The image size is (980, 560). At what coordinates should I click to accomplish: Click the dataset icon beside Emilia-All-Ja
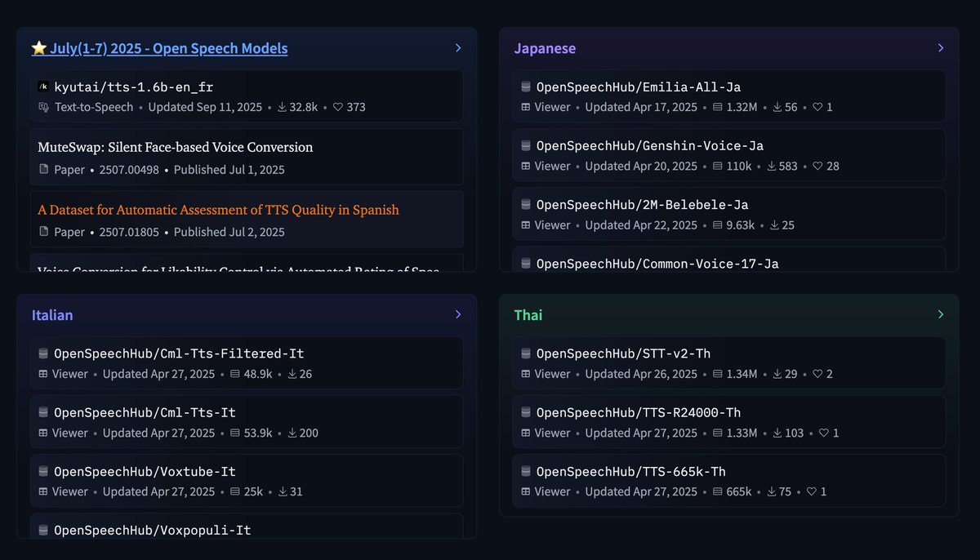point(526,87)
